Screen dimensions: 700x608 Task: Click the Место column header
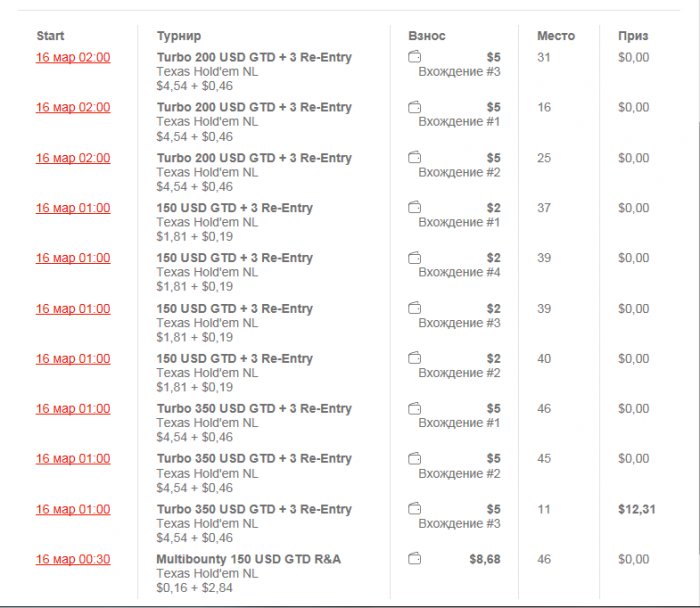(x=556, y=36)
